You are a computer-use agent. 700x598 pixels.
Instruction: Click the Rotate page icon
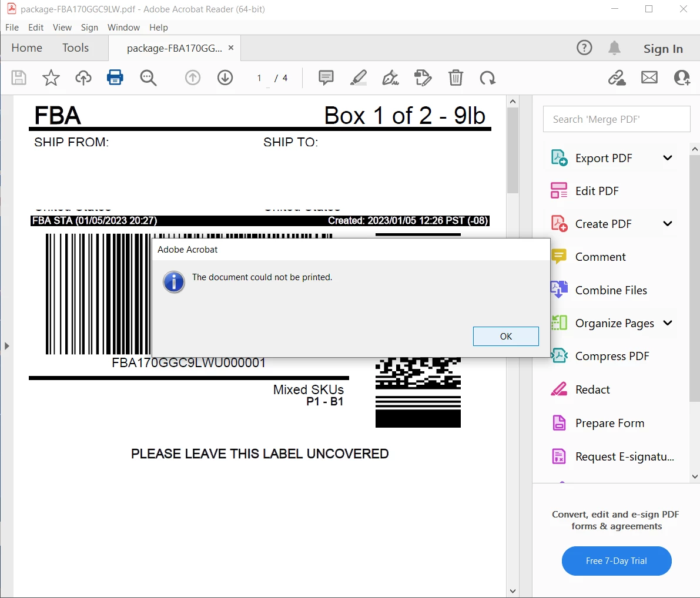click(x=487, y=78)
